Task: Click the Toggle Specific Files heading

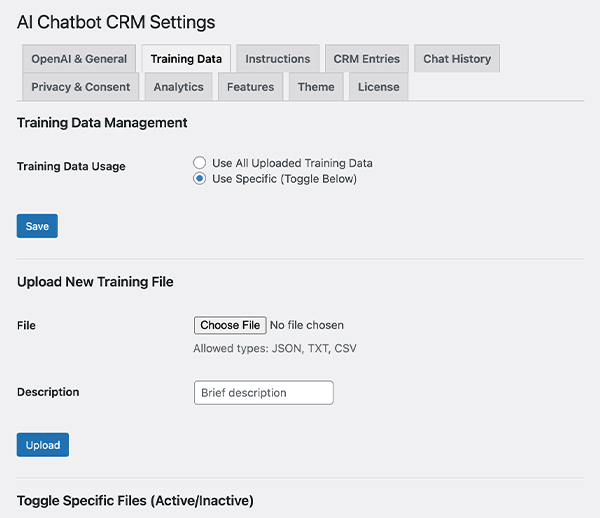Action: [135, 500]
